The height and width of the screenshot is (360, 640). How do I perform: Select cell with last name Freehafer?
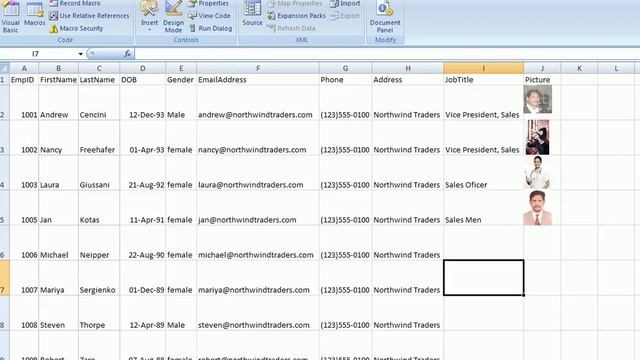tap(99, 138)
